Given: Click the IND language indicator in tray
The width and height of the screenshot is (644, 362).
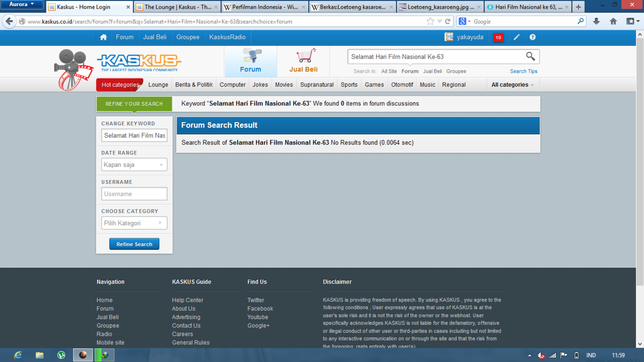Looking at the screenshot, I should click(x=591, y=355).
